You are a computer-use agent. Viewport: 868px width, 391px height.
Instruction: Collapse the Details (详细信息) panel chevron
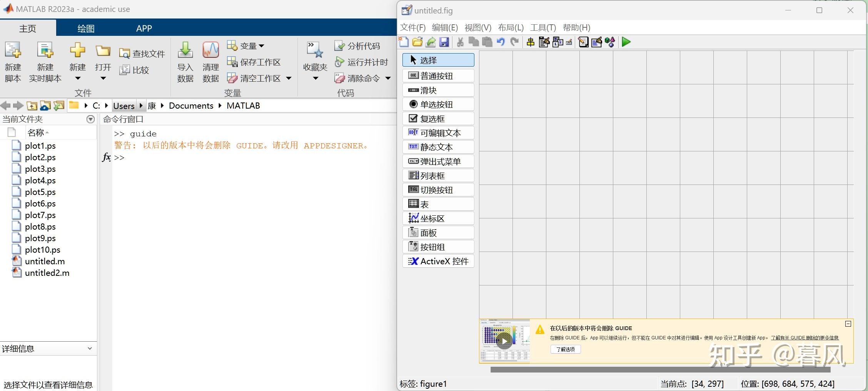click(90, 348)
